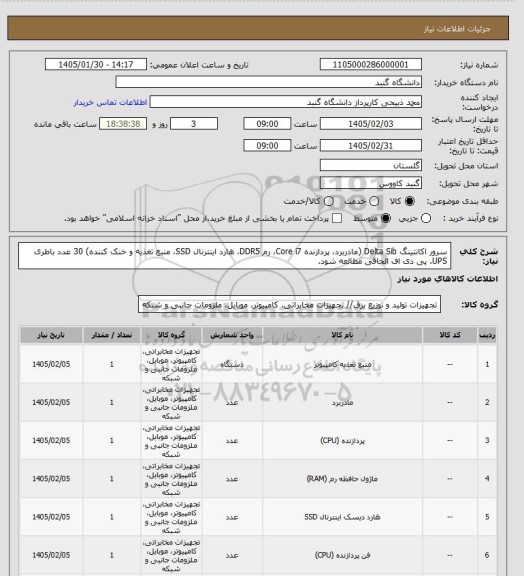The height and width of the screenshot is (576, 524).
Task: Select the خدمت radio button
Action: click(374, 201)
